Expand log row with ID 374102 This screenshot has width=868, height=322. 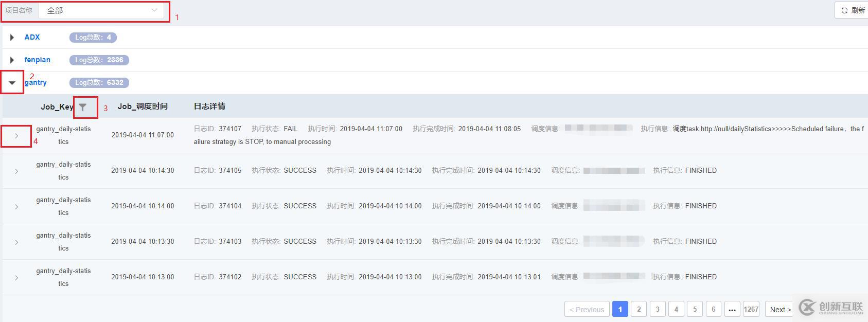16,278
